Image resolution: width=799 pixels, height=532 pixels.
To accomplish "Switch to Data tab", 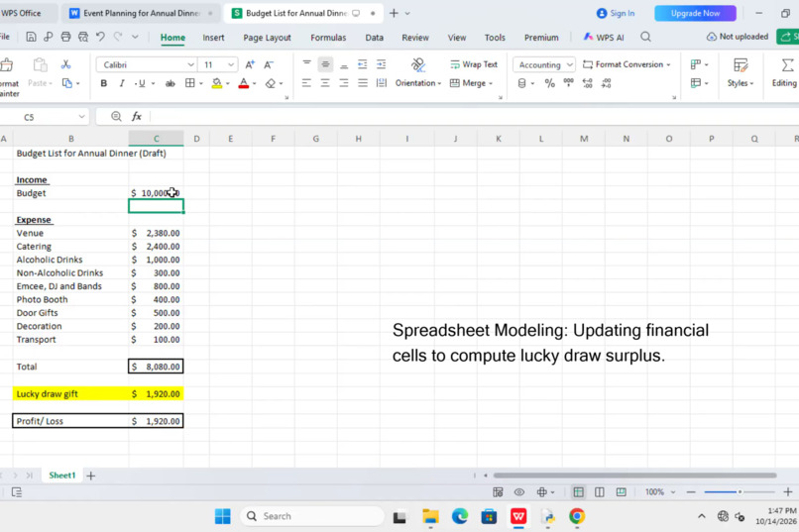I will coord(374,38).
